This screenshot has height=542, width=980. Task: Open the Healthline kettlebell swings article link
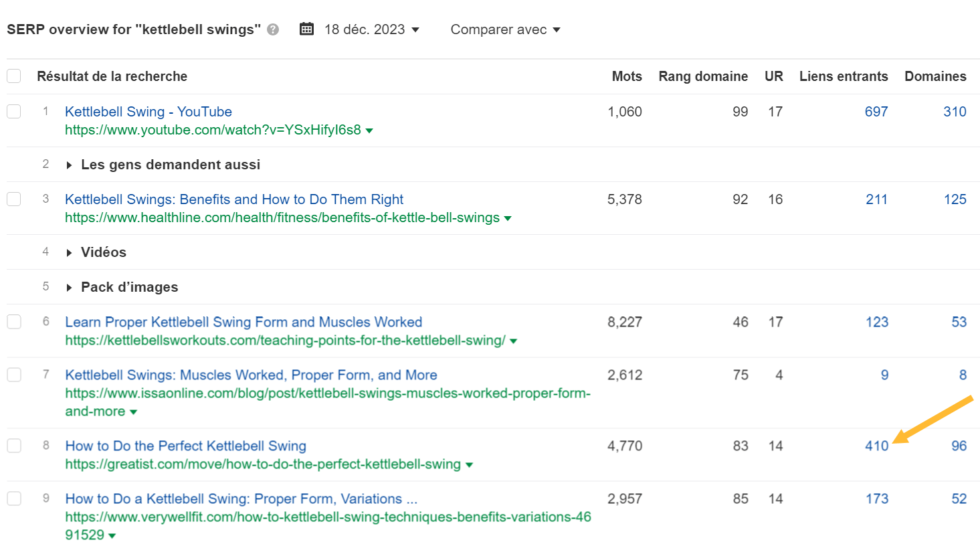pos(233,199)
